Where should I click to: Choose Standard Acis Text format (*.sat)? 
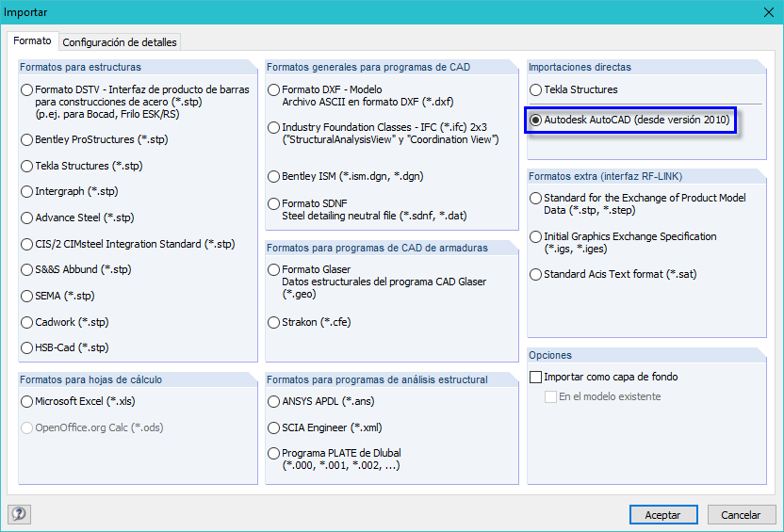(535, 274)
